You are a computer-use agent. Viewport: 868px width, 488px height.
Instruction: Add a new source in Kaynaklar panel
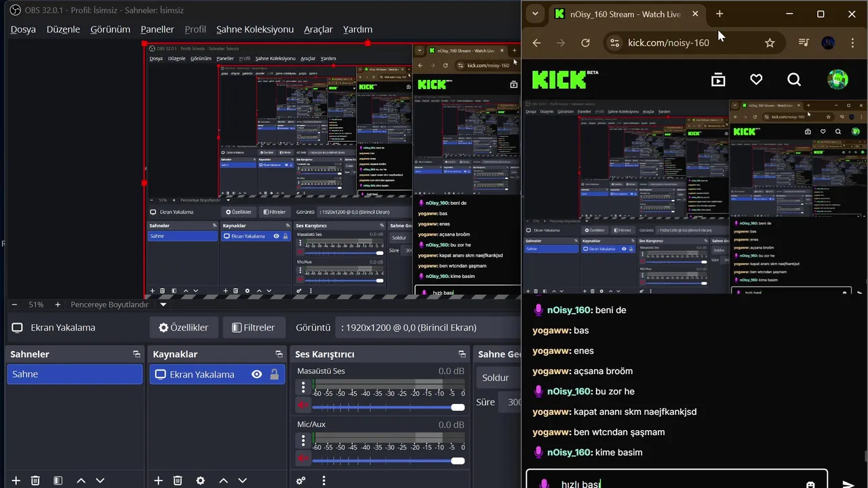point(158,481)
